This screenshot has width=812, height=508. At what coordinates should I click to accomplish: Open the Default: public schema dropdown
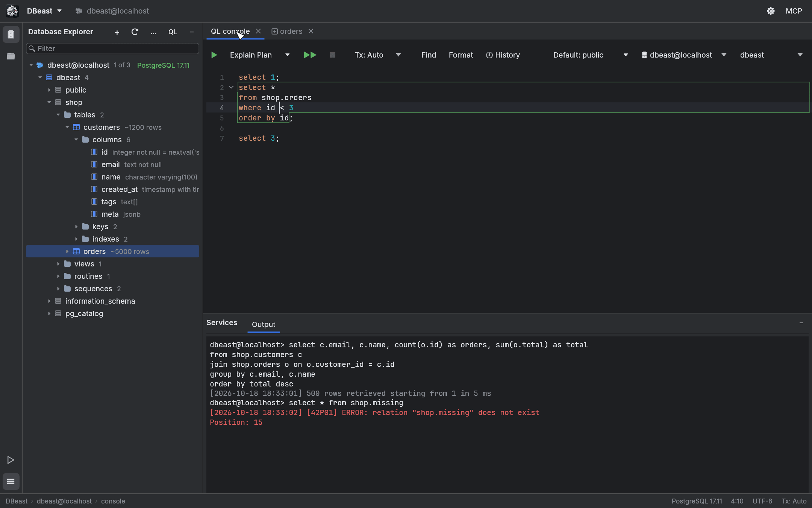pos(626,55)
